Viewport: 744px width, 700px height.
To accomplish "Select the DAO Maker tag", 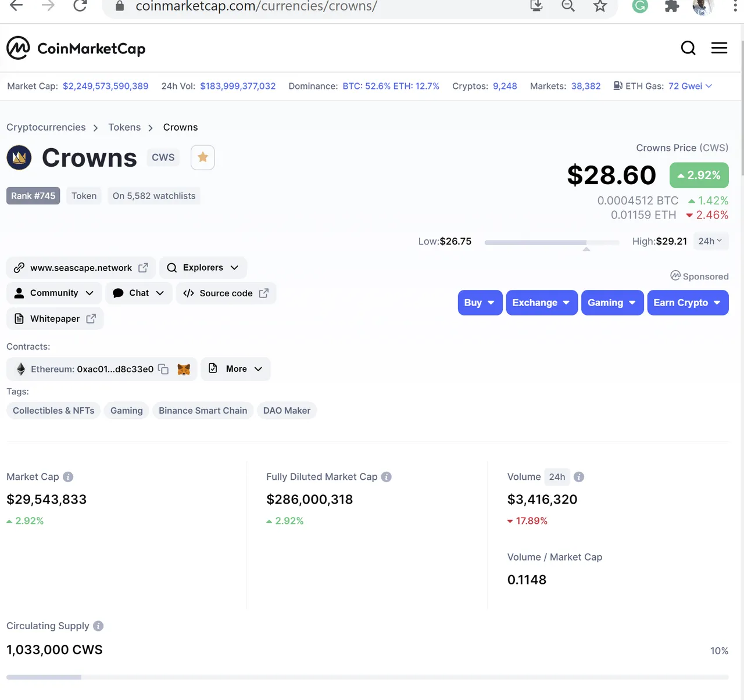I will tap(287, 411).
